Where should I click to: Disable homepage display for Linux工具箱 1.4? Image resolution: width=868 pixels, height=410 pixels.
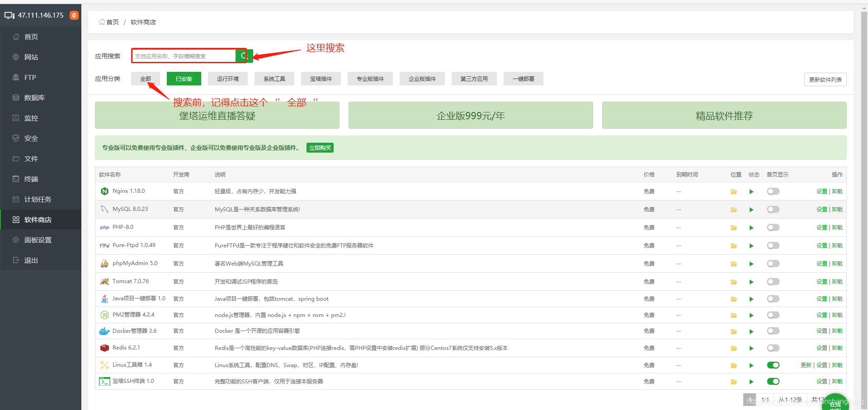click(773, 365)
